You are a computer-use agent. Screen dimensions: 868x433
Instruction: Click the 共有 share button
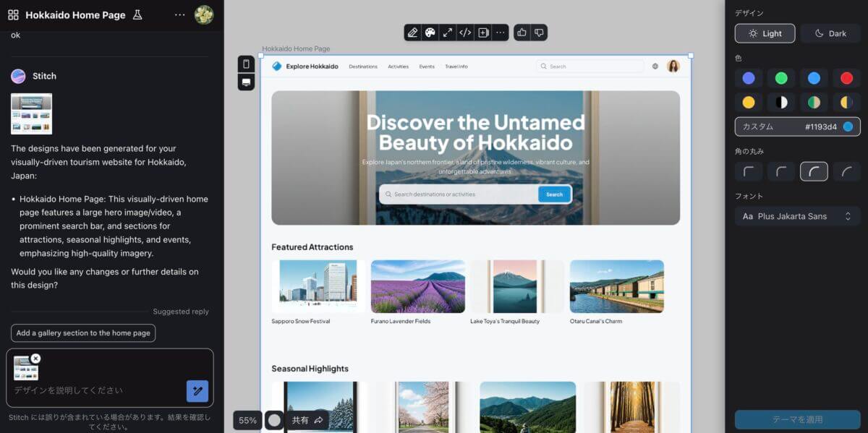[307, 420]
